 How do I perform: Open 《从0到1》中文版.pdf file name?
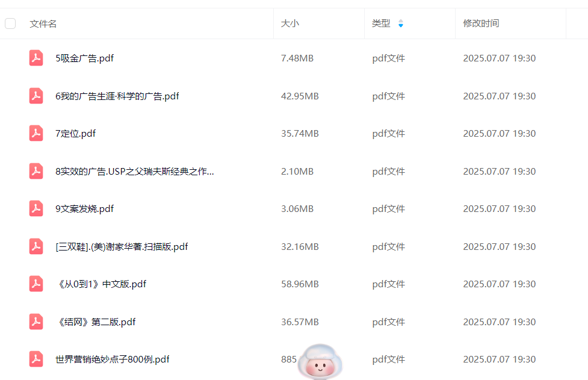point(101,284)
